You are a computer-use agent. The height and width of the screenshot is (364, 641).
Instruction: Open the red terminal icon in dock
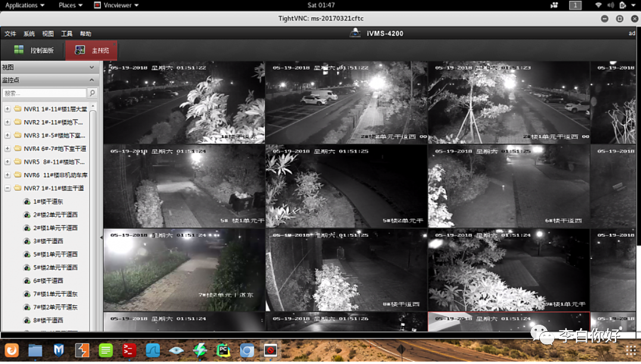129,350
